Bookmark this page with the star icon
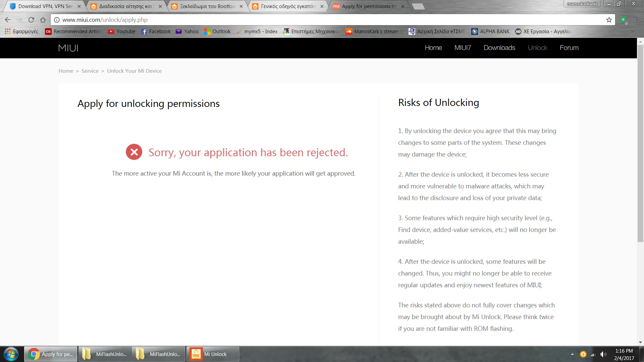 point(609,20)
